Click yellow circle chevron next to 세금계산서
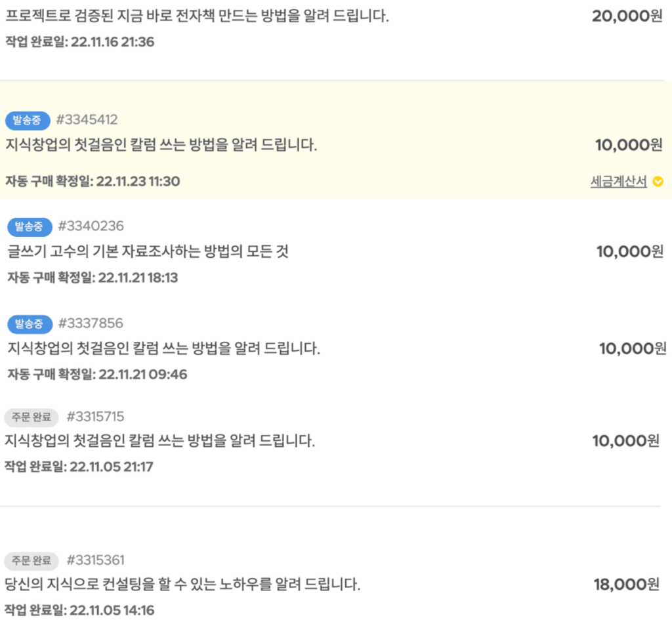Screen dimensions: 672x622 point(658,182)
